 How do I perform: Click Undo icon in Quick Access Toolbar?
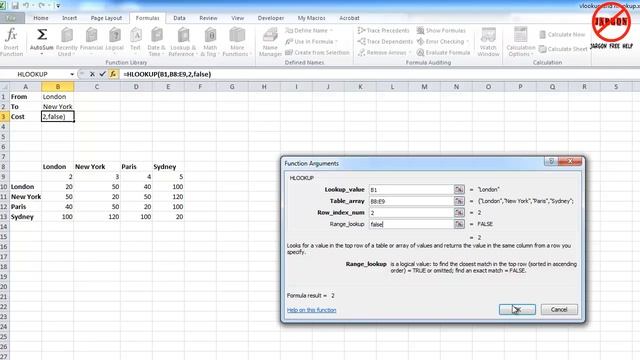tap(27, 5)
